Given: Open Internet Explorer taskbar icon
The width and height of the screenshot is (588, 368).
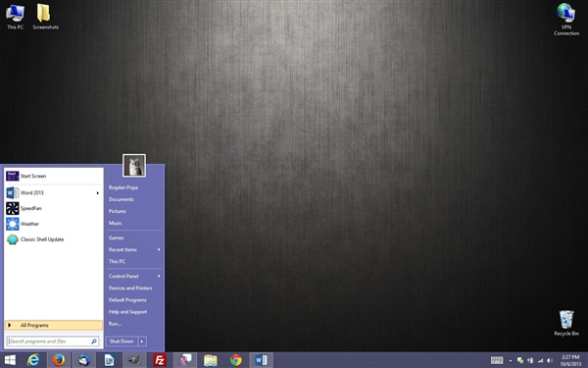Looking at the screenshot, I should (33, 360).
